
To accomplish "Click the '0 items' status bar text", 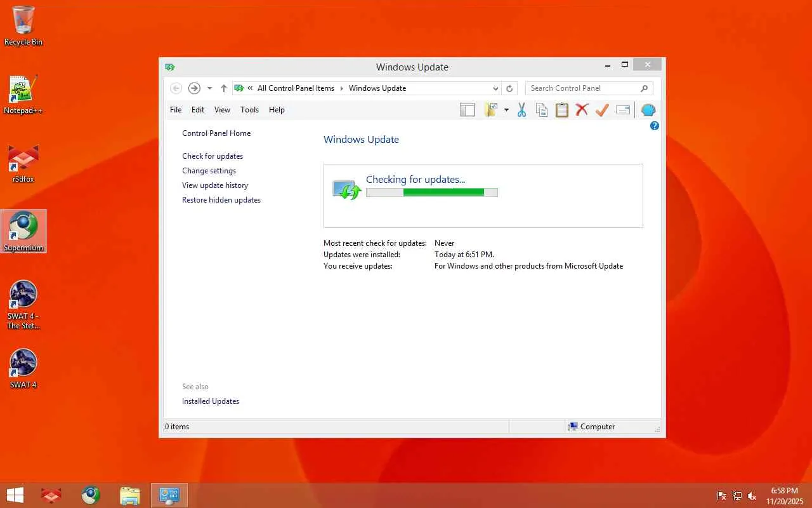I will [x=177, y=427].
